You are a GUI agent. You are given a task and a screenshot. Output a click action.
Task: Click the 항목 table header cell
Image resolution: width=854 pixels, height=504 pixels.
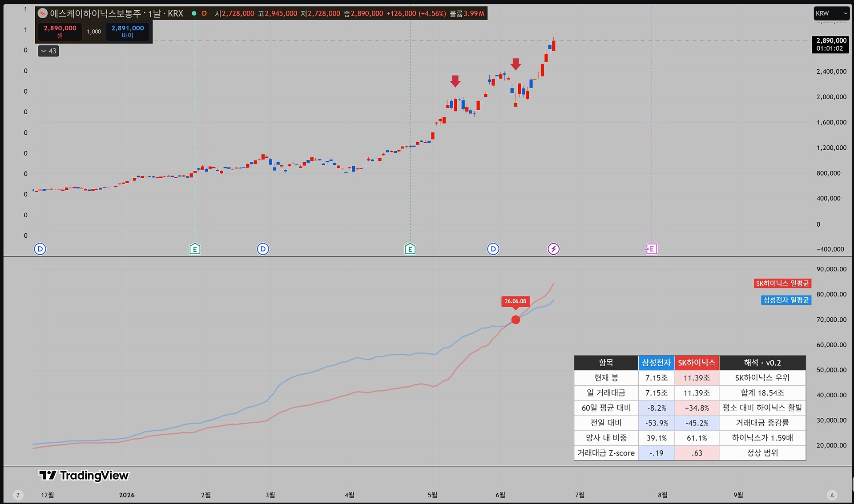[x=606, y=363]
